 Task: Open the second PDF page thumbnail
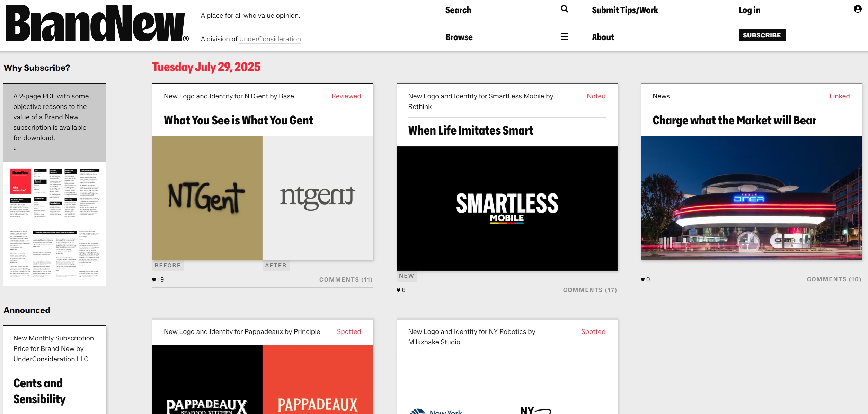(55, 256)
